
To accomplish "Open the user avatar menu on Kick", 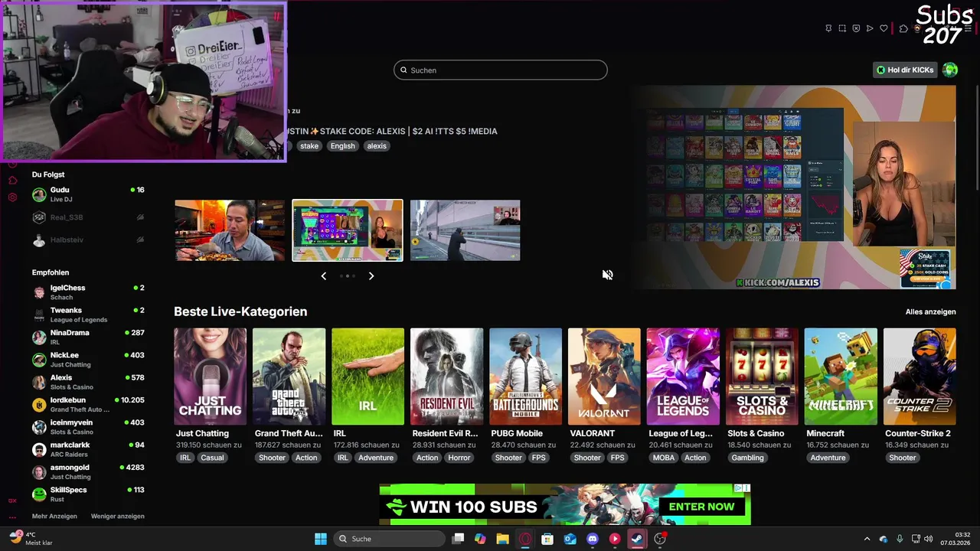I will pyautogui.click(x=950, y=70).
